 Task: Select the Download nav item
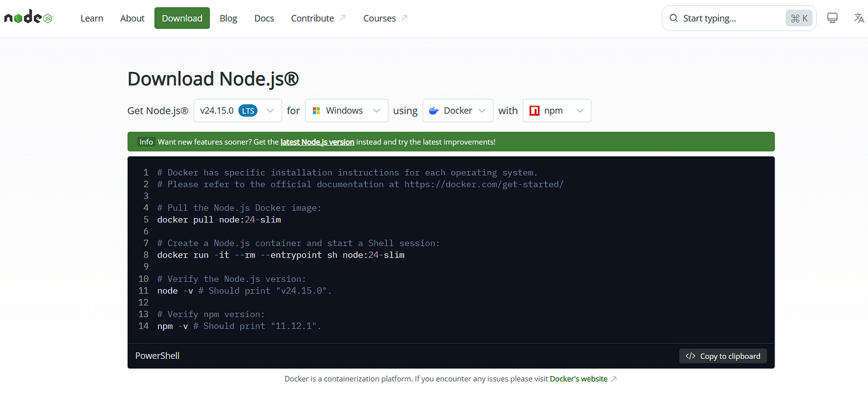182,18
